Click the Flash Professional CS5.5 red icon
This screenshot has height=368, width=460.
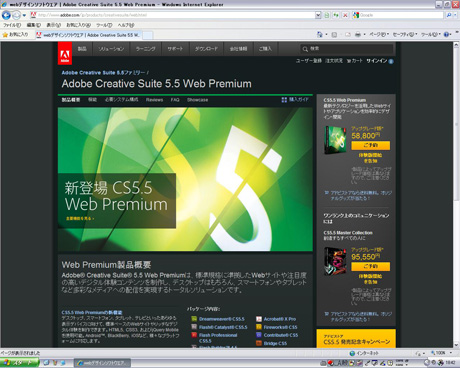194,335
